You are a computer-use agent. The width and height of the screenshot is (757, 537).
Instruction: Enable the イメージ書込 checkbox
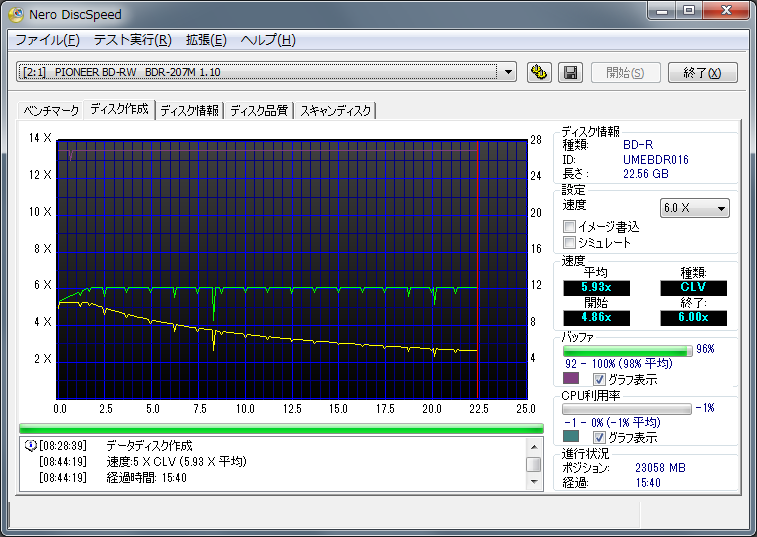point(570,226)
